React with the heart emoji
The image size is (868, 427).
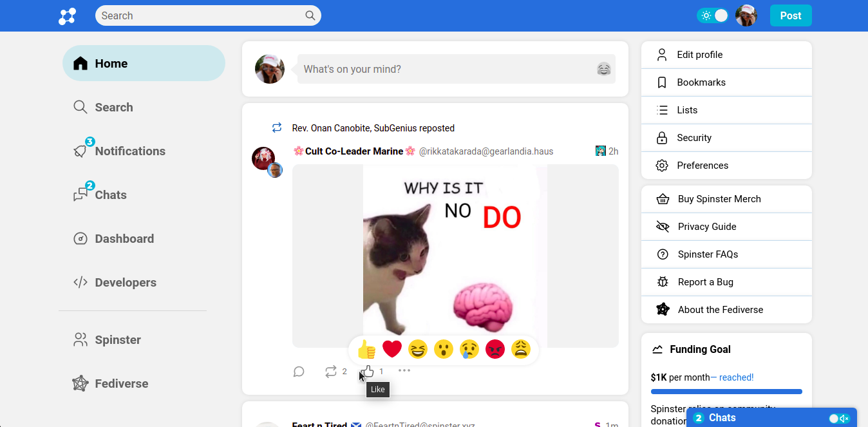click(x=392, y=348)
